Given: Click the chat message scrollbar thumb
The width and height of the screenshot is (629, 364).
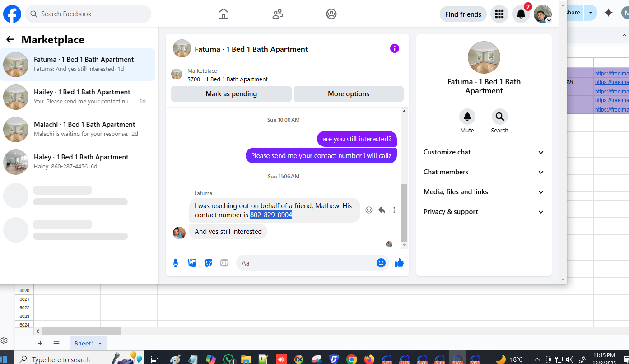Looking at the screenshot, I should tap(404, 212).
